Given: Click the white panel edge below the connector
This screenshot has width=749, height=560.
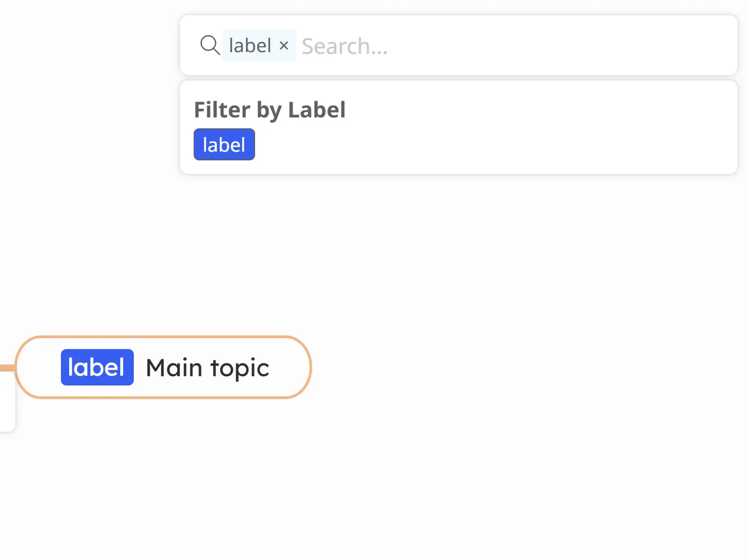Looking at the screenshot, I should pyautogui.click(x=8, y=413).
